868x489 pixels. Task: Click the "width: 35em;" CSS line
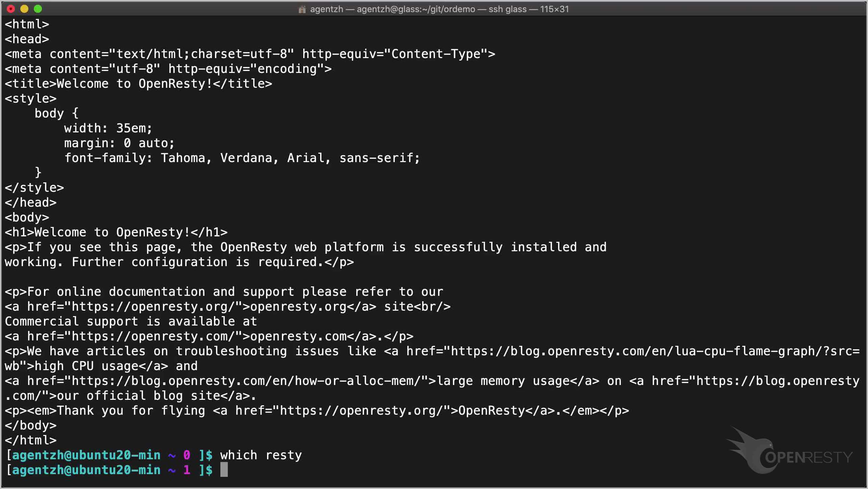point(108,128)
